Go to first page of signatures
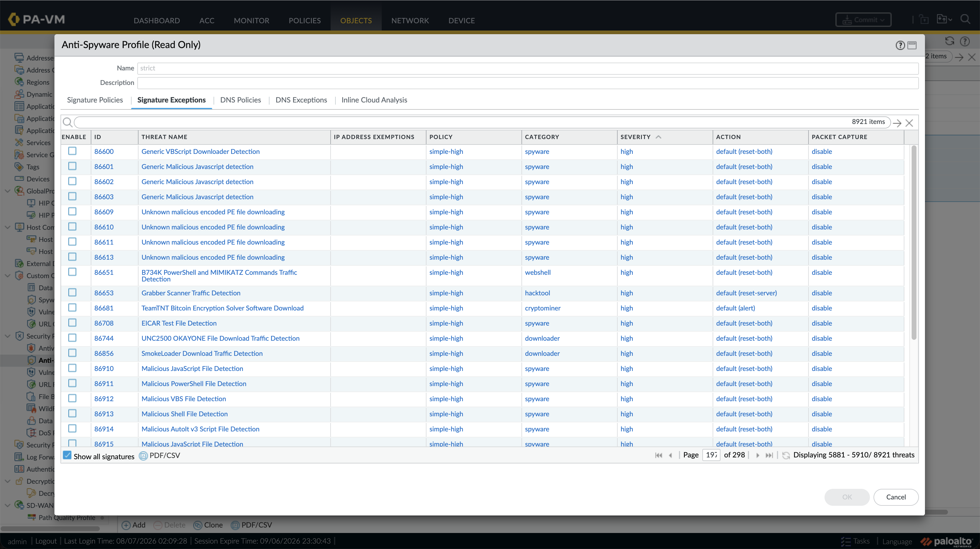The image size is (980, 549). point(658,455)
